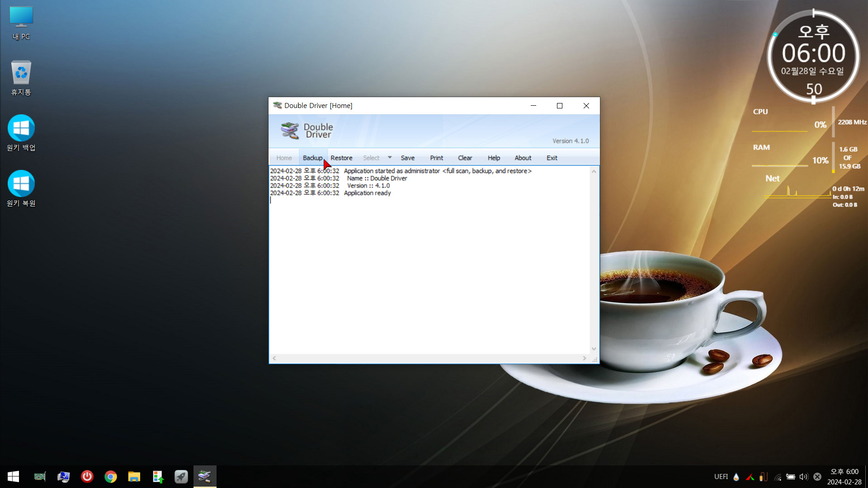Click the Double Driver taskbar button
This screenshot has height=488, width=868.
[205, 476]
